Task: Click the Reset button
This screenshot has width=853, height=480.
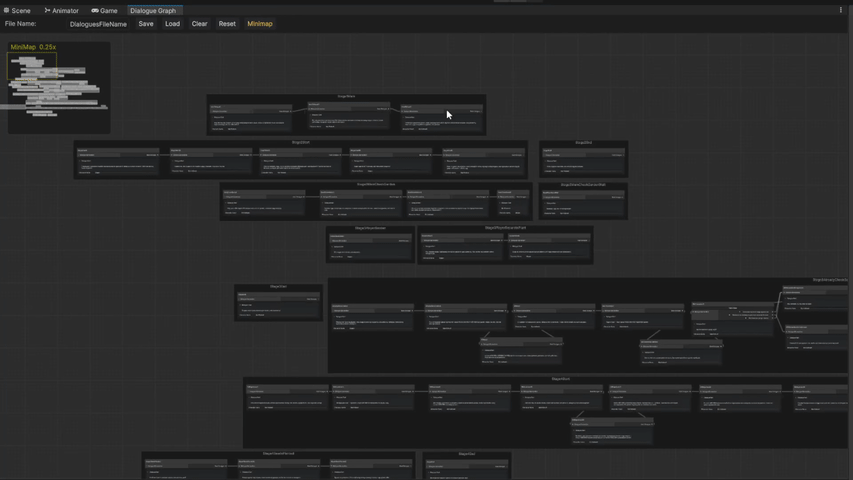Action: [227, 24]
